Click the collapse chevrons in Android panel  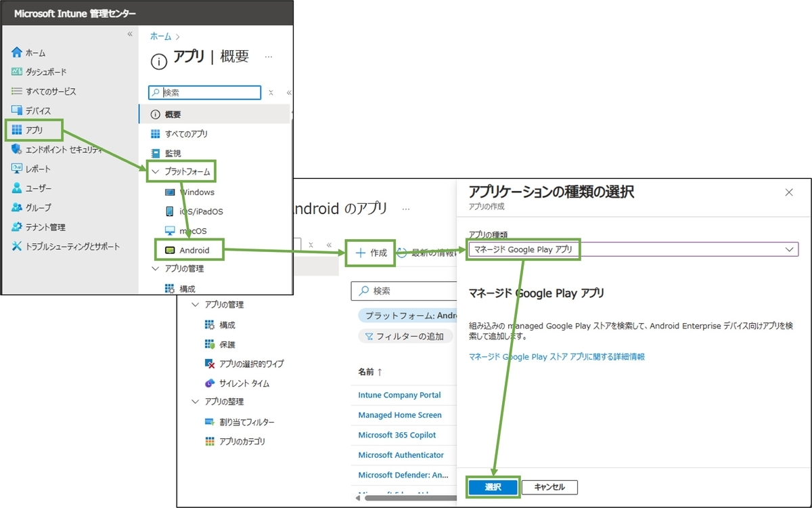tap(330, 245)
